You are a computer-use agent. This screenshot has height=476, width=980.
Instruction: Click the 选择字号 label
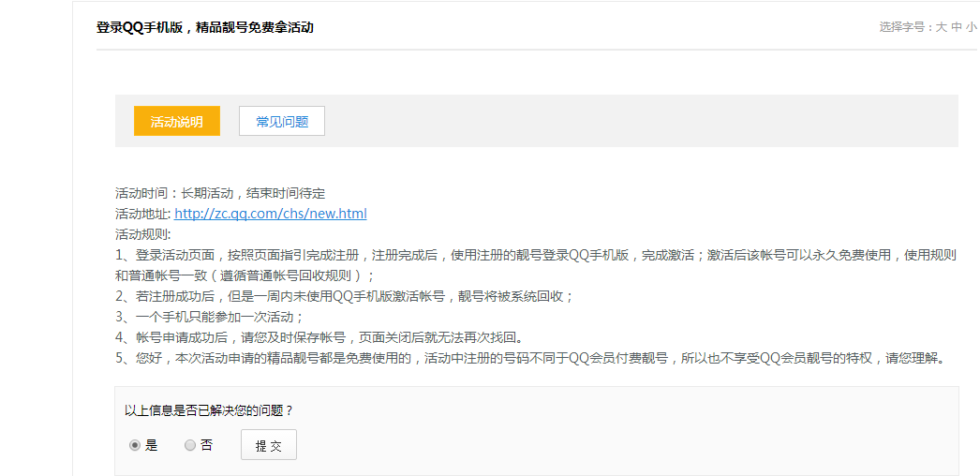pos(906,27)
